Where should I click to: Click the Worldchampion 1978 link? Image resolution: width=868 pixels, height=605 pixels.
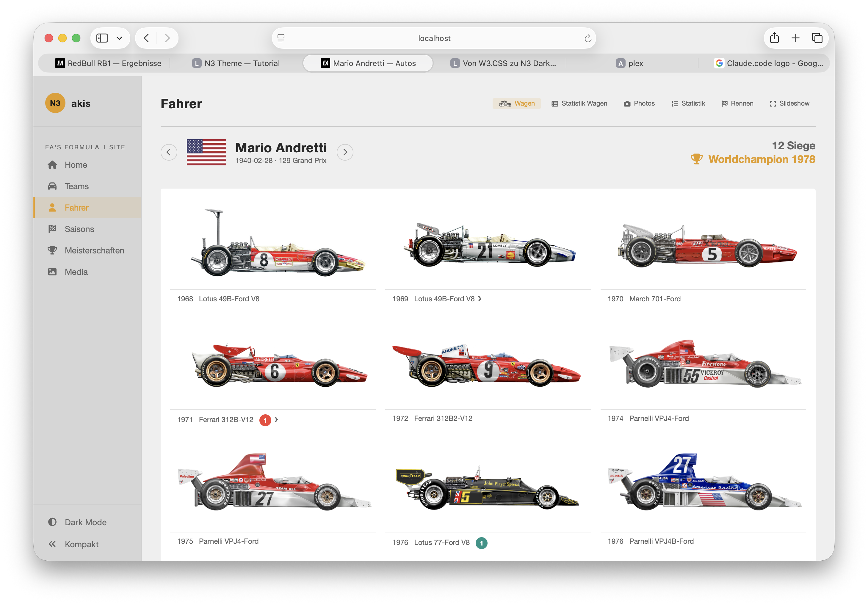(762, 159)
